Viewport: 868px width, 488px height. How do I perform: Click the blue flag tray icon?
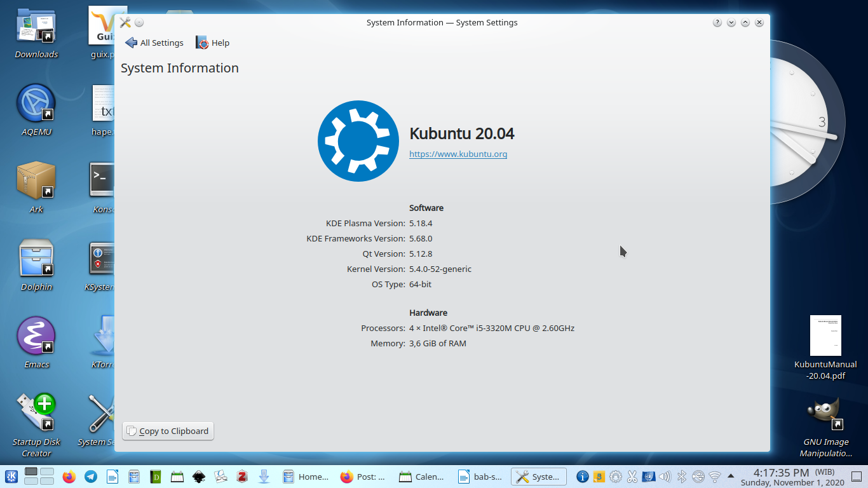[648, 477]
